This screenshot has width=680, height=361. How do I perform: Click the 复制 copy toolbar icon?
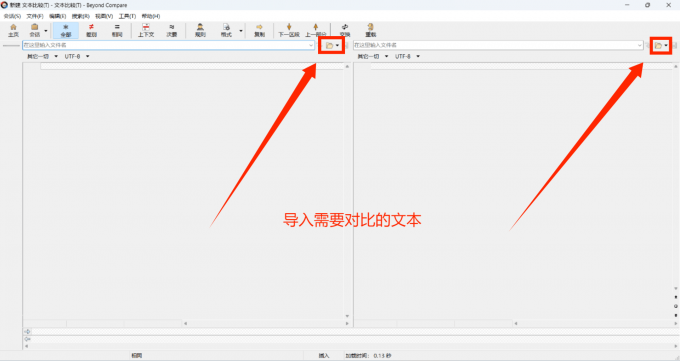click(x=259, y=30)
